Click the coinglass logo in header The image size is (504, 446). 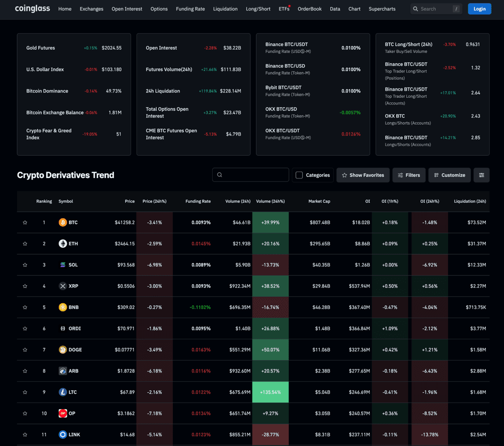(33, 9)
